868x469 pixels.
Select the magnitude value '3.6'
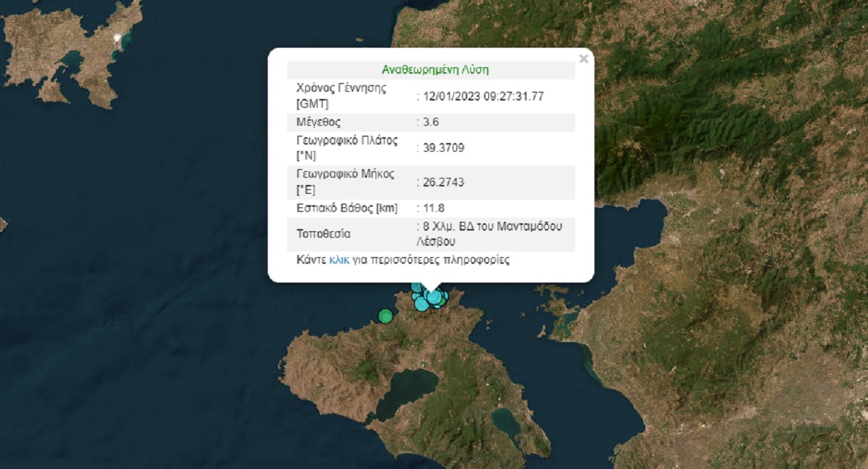tap(431, 122)
